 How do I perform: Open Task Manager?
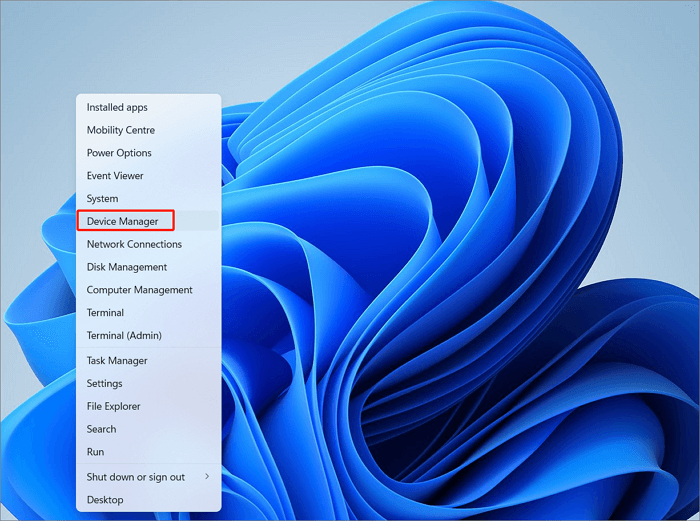[117, 361]
